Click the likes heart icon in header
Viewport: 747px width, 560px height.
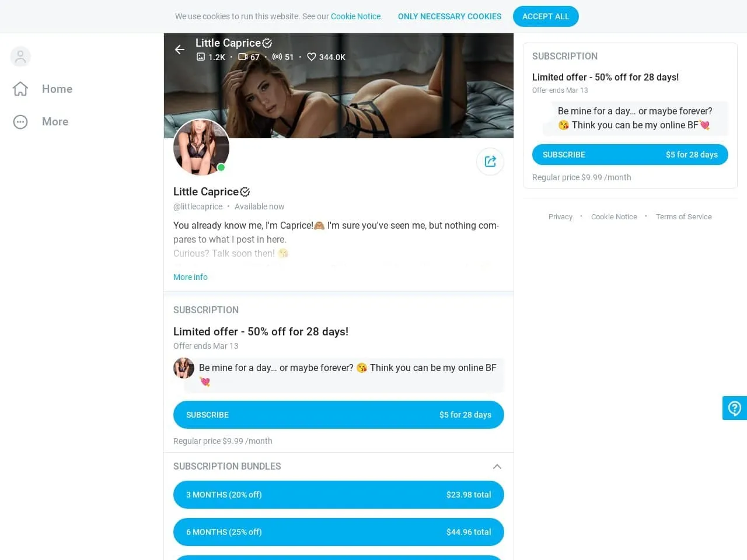312,57
